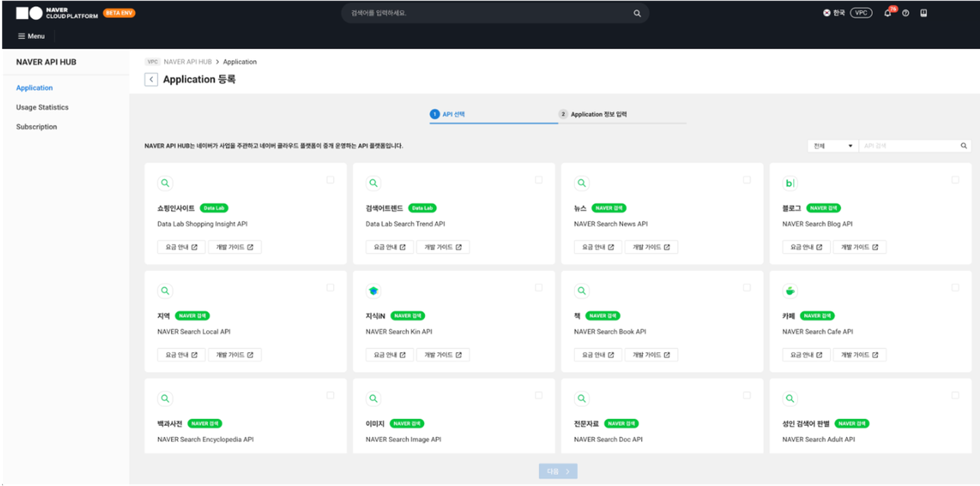
Task: Open 개발 가이드 for 카페
Action: tap(860, 355)
